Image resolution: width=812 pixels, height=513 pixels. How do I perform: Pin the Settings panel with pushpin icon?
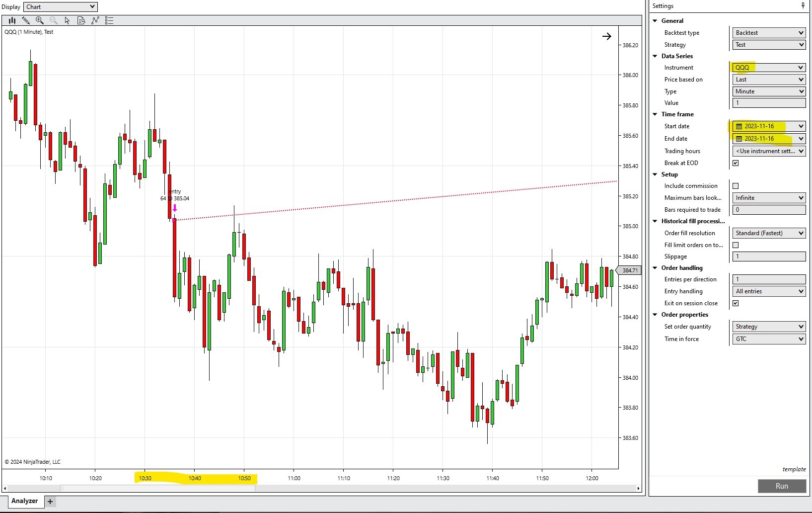(x=803, y=5)
